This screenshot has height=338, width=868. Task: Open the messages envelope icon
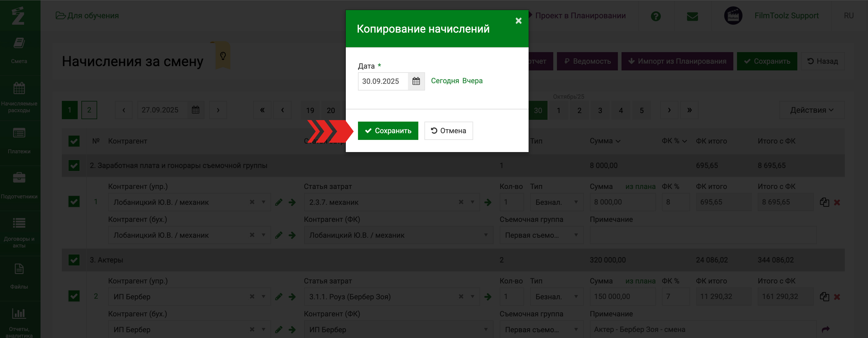pos(692,16)
